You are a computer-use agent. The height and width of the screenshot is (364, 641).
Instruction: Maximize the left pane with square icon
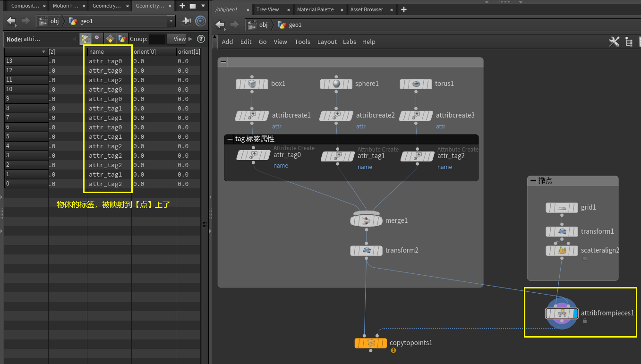click(193, 6)
